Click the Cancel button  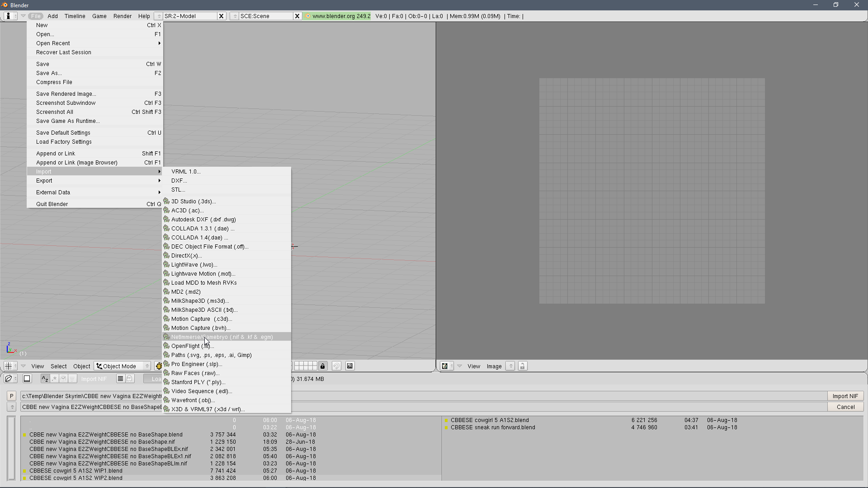tap(845, 407)
